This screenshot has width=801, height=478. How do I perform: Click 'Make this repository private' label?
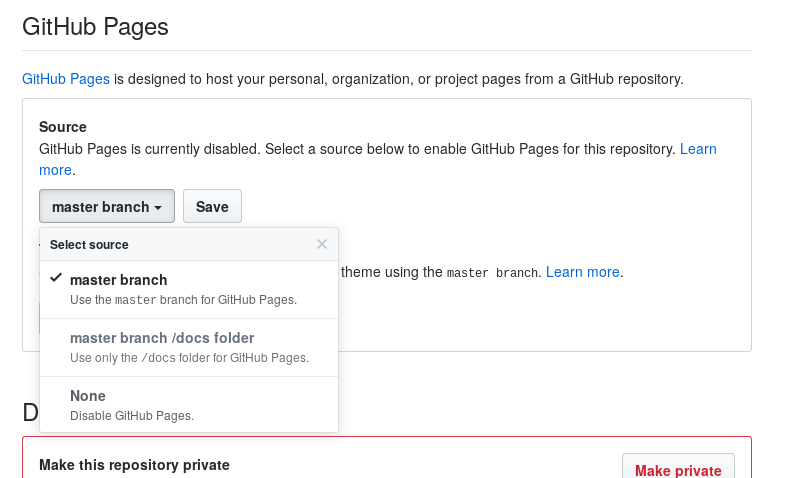click(x=134, y=465)
